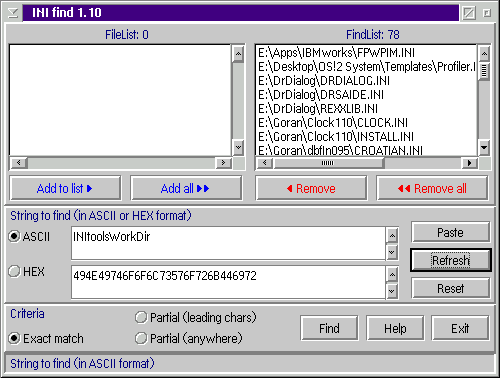Click the Refresh button

pos(451,260)
